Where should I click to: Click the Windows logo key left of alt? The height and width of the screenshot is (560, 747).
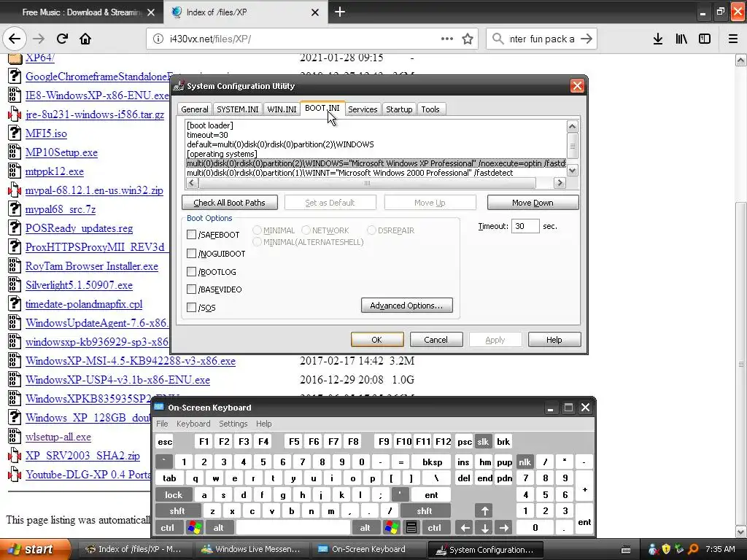(x=195, y=528)
